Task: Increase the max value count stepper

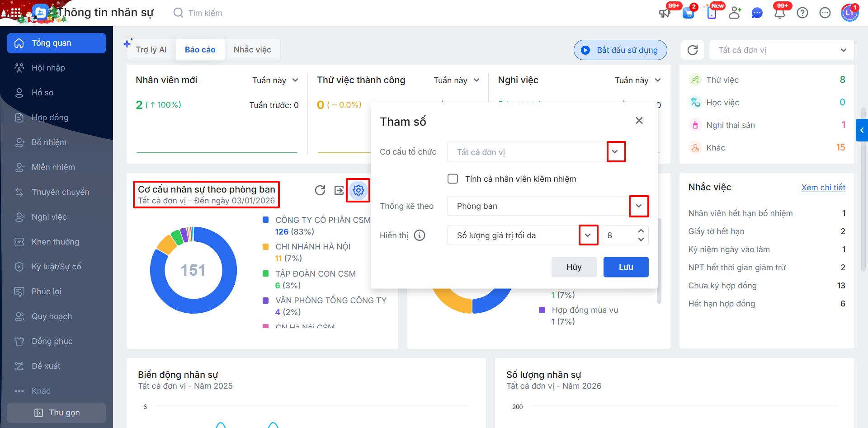Action: 641,231
